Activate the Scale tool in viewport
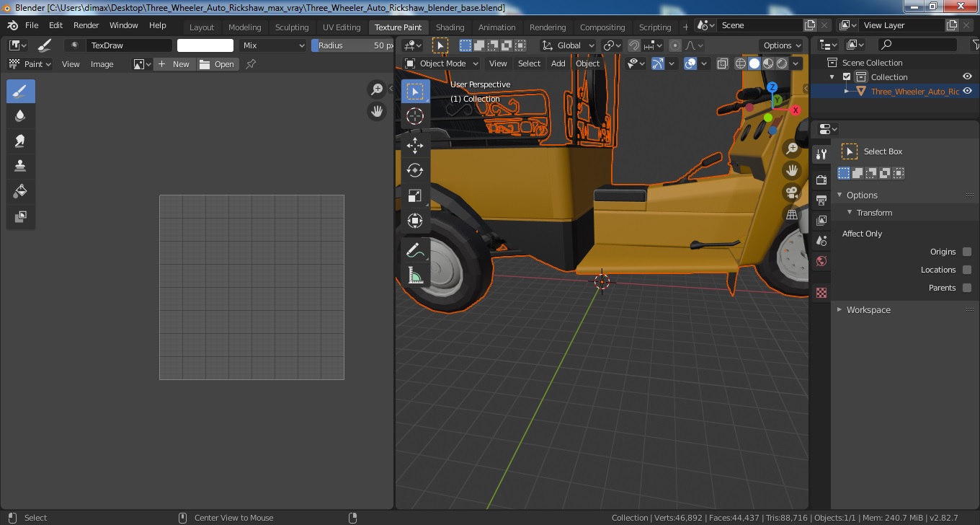The image size is (980, 525). [x=415, y=195]
